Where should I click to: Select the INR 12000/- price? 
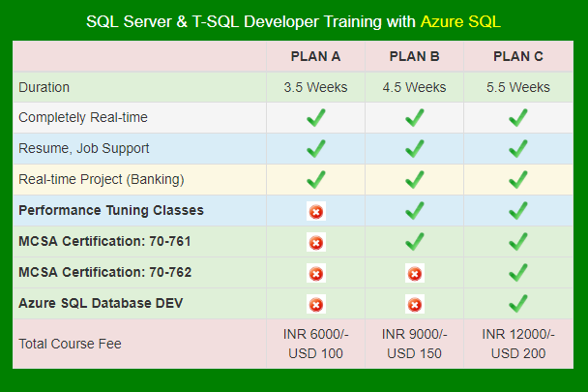517,334
